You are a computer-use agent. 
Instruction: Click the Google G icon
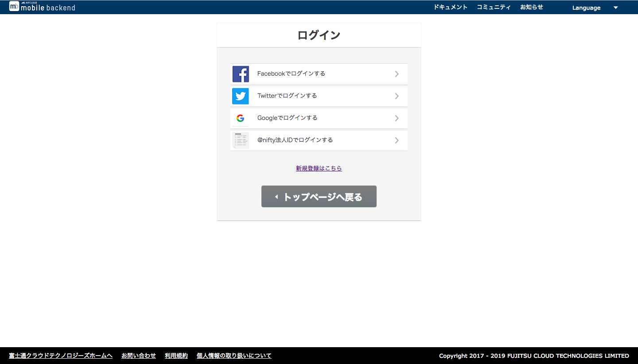(241, 118)
